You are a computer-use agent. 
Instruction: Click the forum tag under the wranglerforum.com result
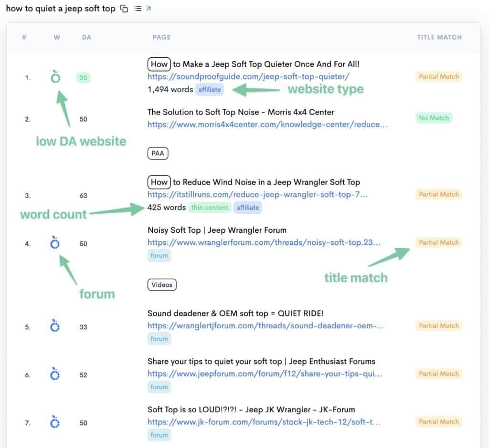pos(159,255)
